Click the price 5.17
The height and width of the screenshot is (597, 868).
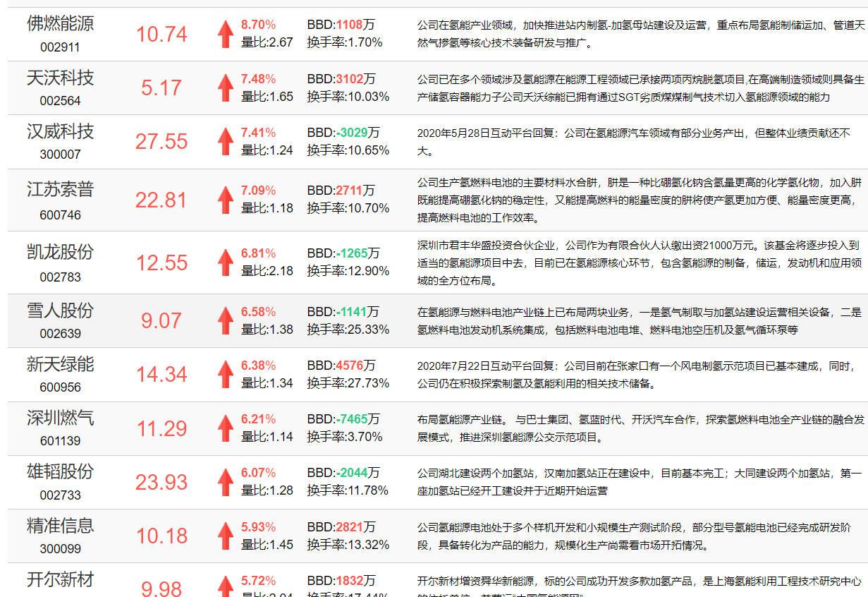[x=162, y=88]
